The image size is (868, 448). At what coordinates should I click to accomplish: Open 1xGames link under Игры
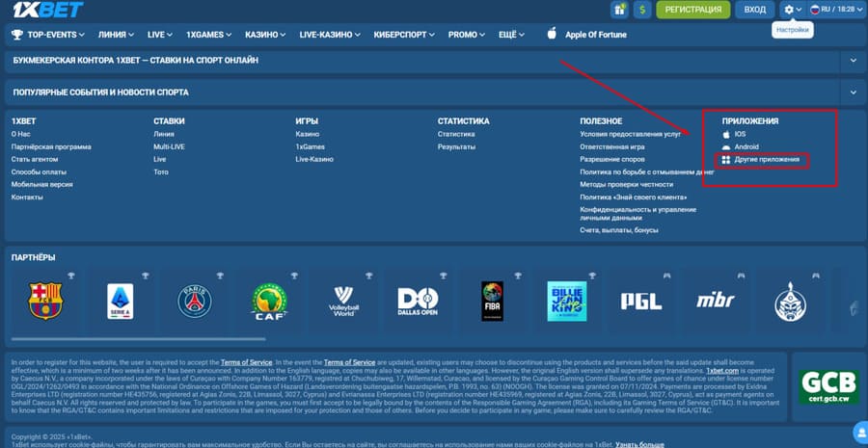point(310,147)
